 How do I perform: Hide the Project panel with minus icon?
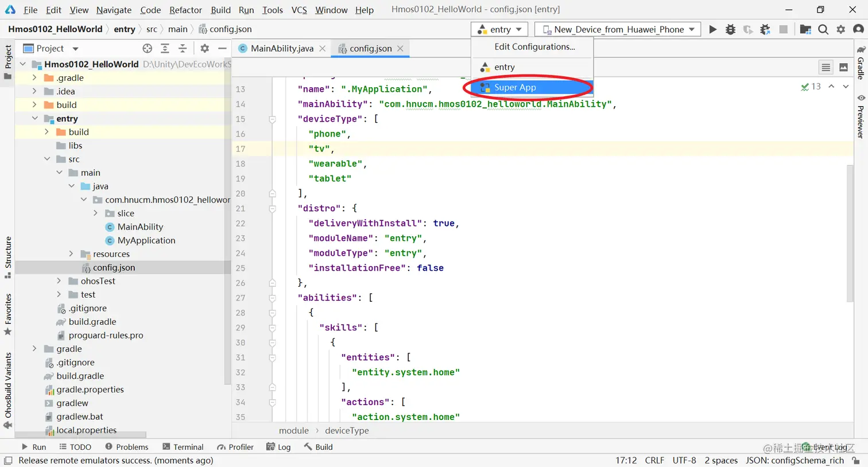(222, 48)
